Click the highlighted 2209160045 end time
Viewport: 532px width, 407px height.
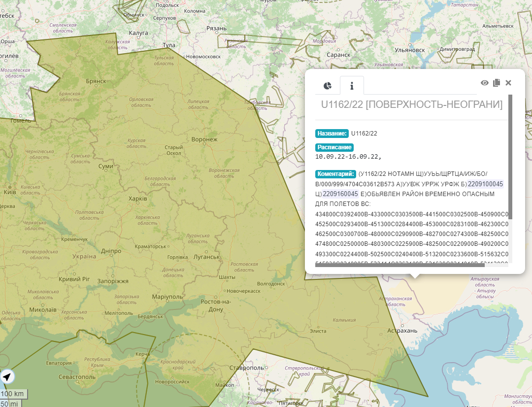(x=340, y=194)
